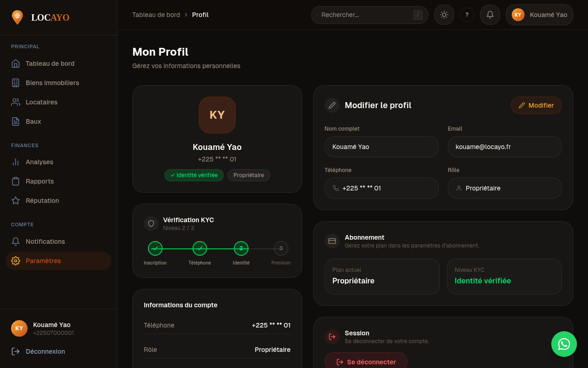
Task: Open the Réputation sidebar item
Action: pos(42,201)
